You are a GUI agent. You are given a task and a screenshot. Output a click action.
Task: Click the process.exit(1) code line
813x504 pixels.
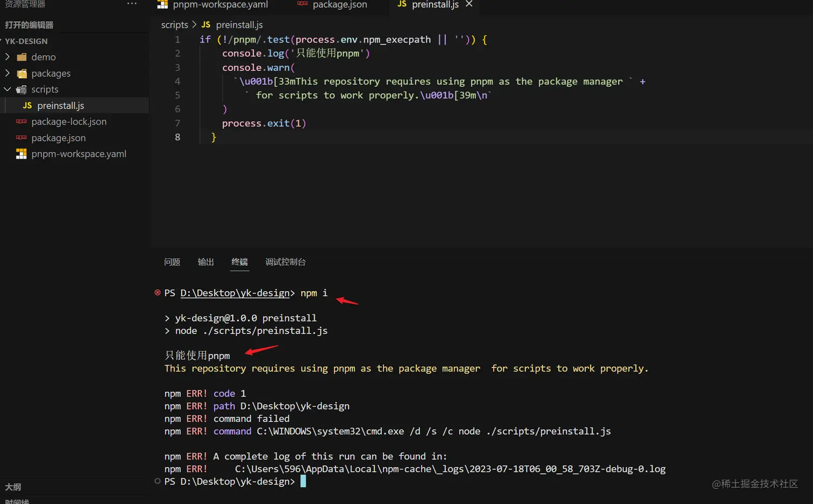click(264, 123)
